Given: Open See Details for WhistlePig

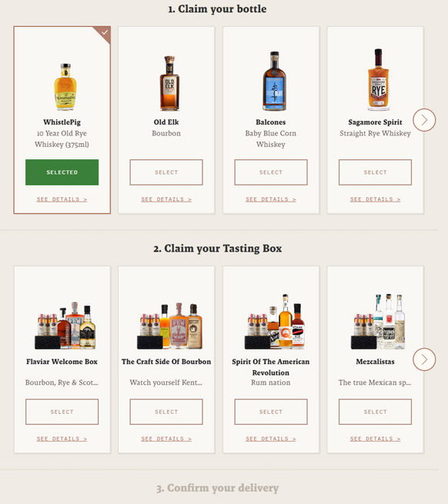Looking at the screenshot, I should pyautogui.click(x=62, y=199).
